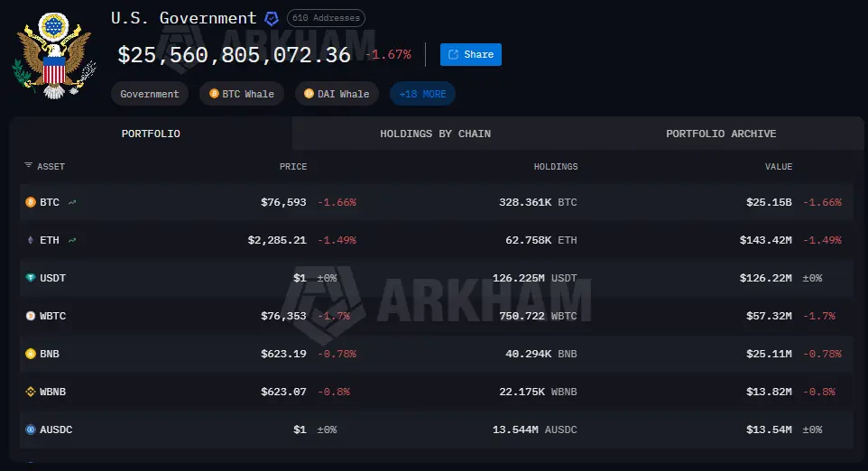Open the BTC price trend chart icon
The height and width of the screenshot is (471, 868).
[x=72, y=202]
